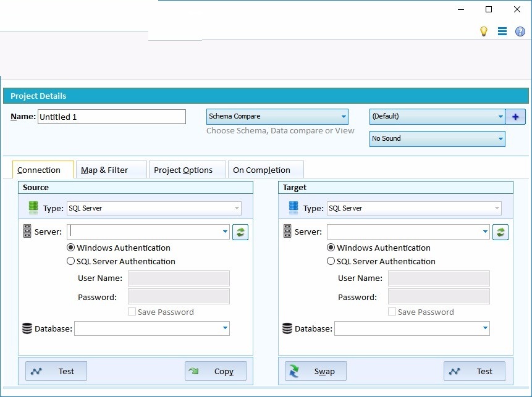Test the Source connection
The height and width of the screenshot is (397, 532).
pos(56,371)
